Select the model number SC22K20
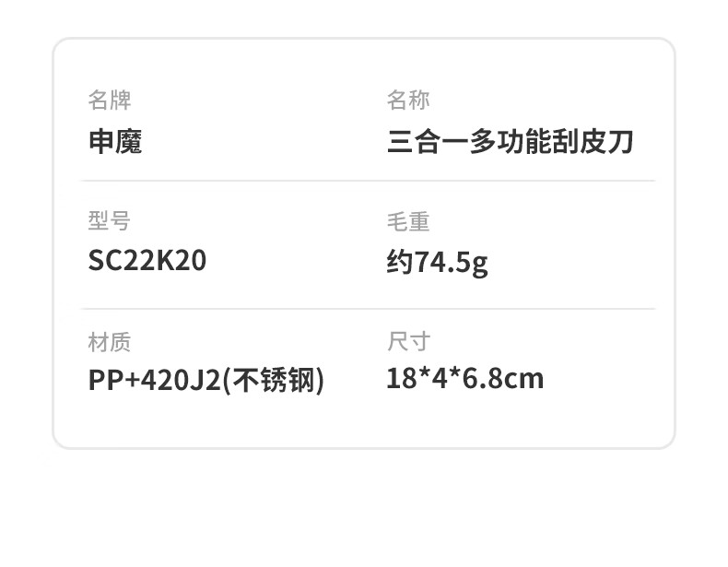The width and height of the screenshot is (728, 567). click(x=147, y=261)
